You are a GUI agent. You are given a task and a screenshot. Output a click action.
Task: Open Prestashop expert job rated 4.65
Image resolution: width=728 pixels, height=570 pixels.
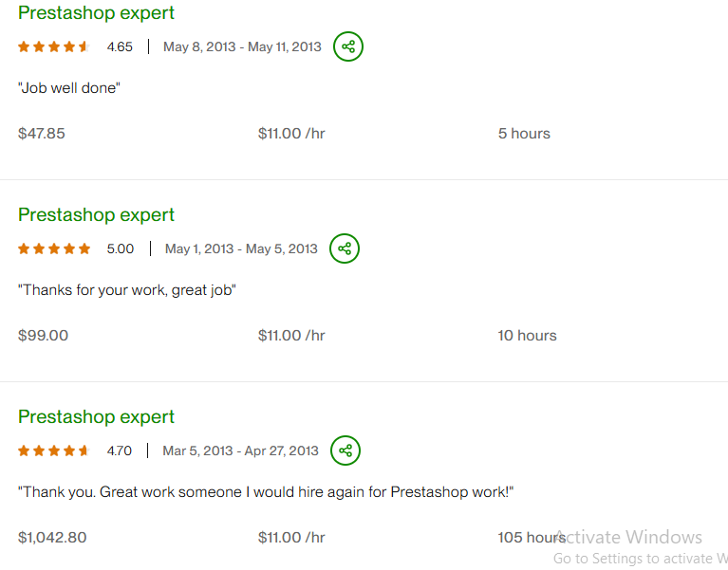96,13
